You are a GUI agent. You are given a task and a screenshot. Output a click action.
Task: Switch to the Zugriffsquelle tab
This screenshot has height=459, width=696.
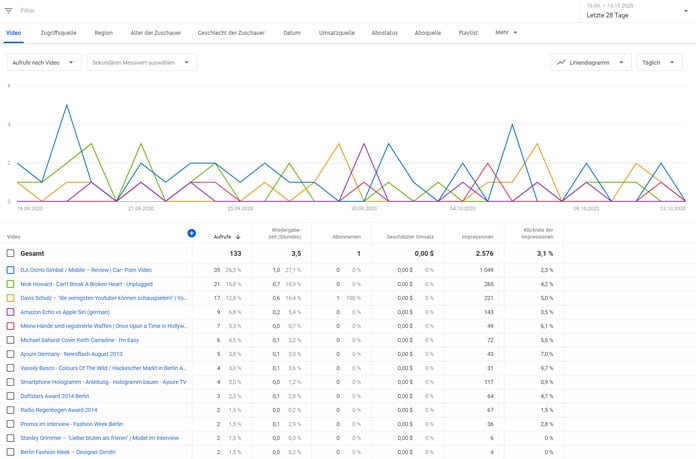tap(60, 33)
